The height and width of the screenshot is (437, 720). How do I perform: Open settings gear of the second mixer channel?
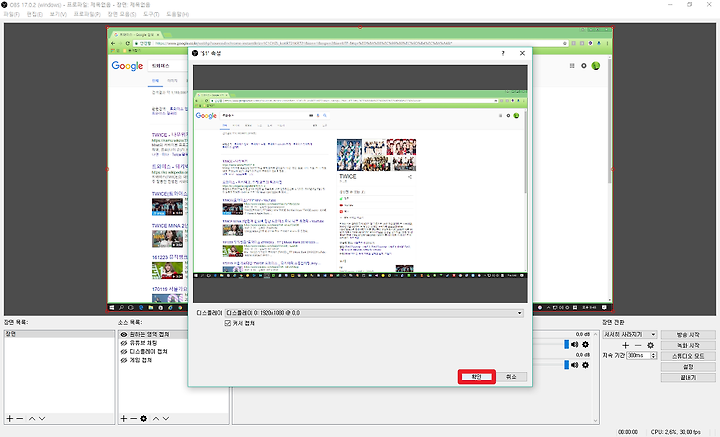(x=585, y=365)
